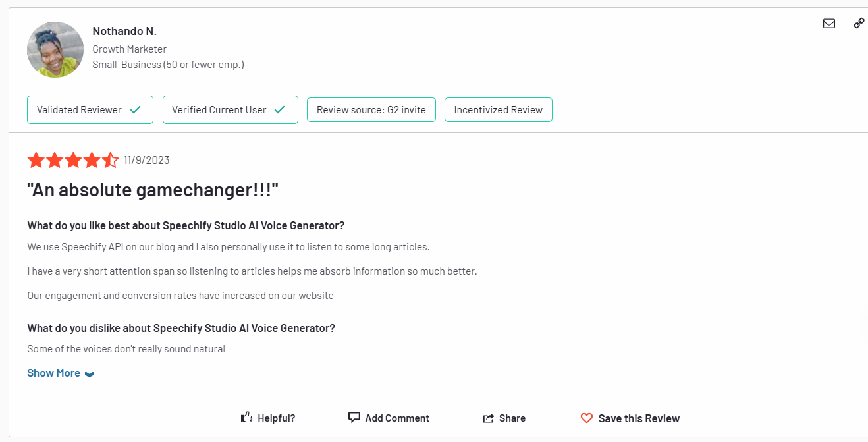The image size is (868, 442).
Task: Click the Verified Current User checkmark
Action: point(280,110)
